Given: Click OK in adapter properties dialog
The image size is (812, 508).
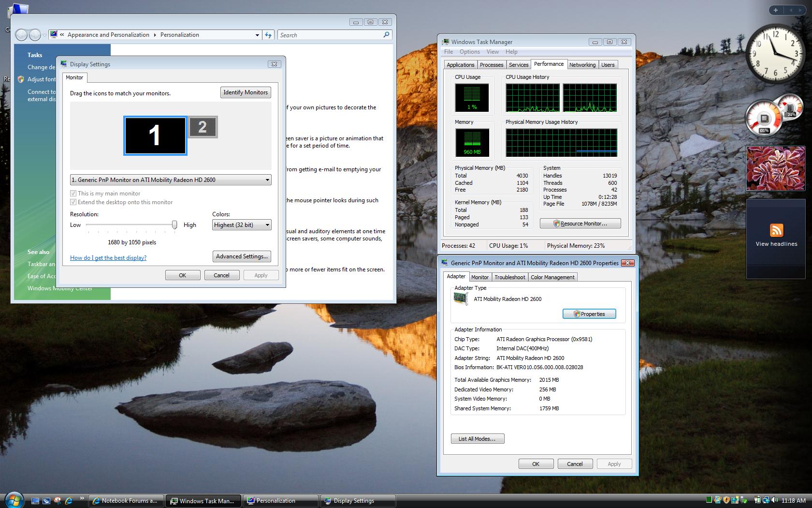Looking at the screenshot, I should 536,464.
